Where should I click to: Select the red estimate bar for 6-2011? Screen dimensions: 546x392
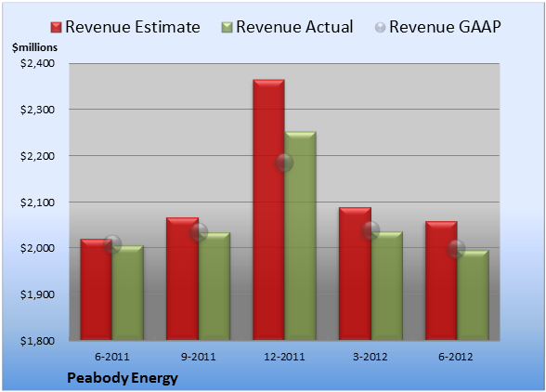(x=97, y=290)
